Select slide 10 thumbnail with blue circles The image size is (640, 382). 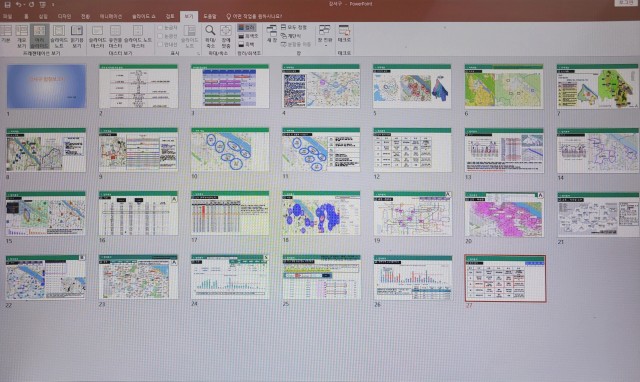230,150
